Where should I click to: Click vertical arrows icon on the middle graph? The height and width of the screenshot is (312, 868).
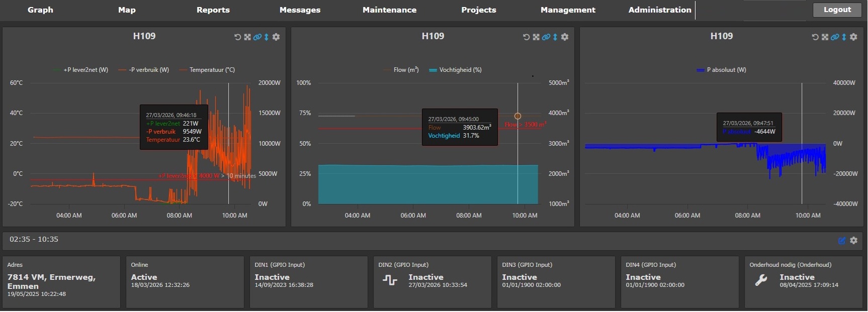(555, 37)
